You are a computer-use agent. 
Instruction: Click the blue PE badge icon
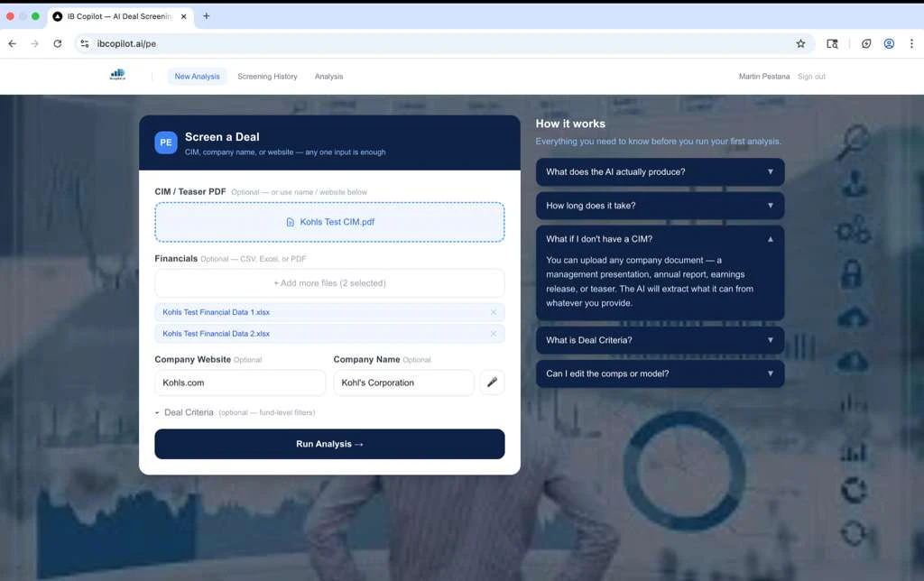click(166, 143)
